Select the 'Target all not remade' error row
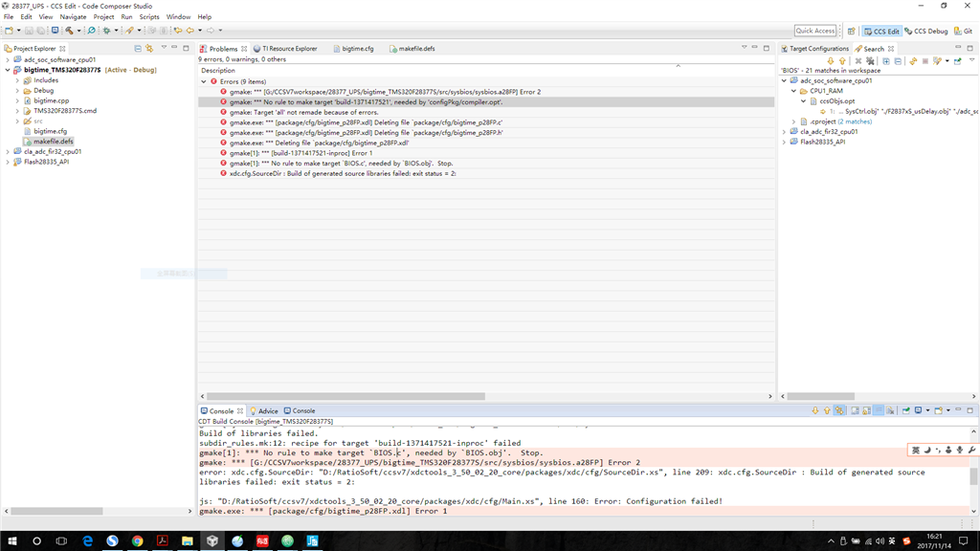This screenshot has height=551, width=980. pos(486,113)
